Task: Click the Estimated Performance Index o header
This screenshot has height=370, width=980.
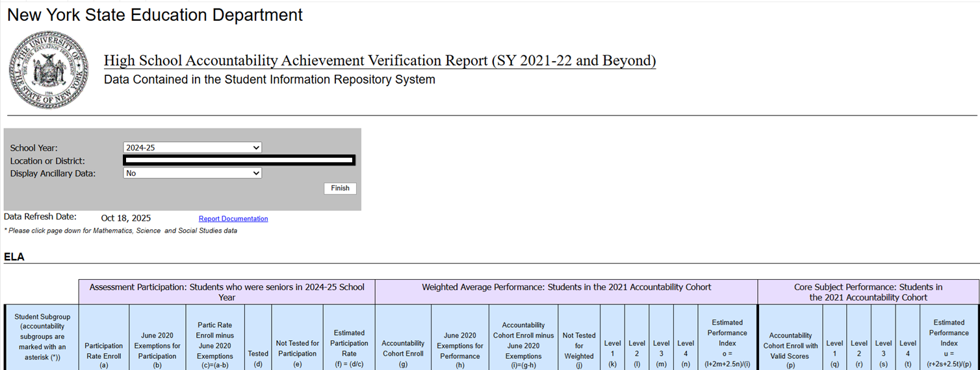Action: 727,338
